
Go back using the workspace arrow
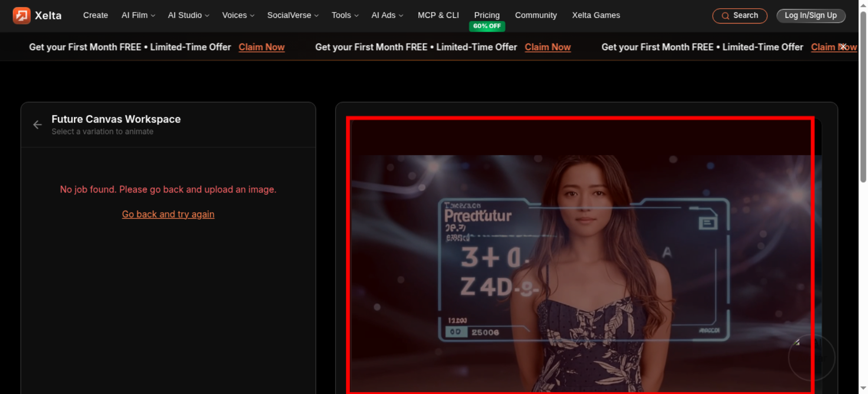click(x=37, y=125)
